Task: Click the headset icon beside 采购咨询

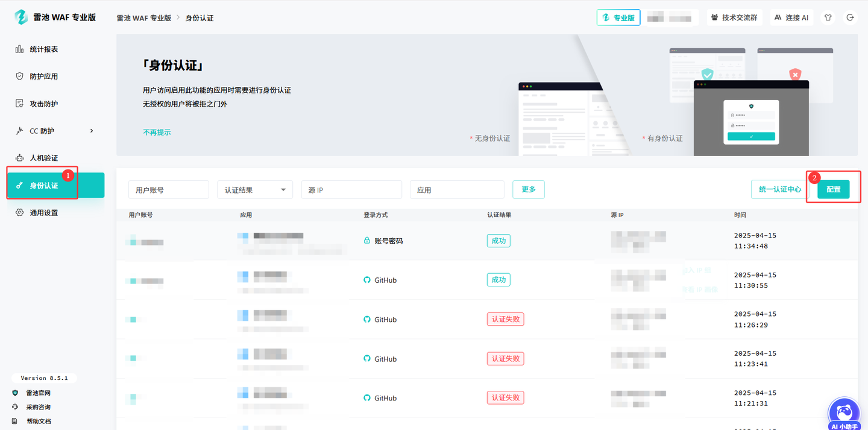Action: 15,407
